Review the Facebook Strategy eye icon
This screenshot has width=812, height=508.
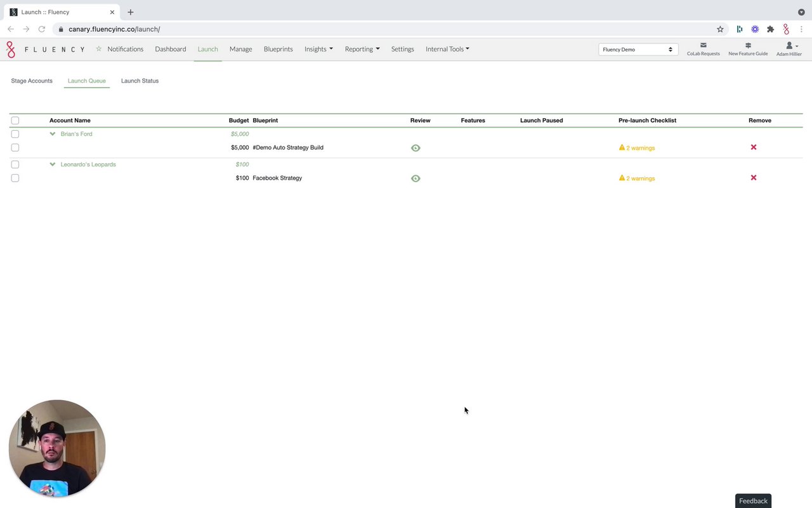point(416,178)
